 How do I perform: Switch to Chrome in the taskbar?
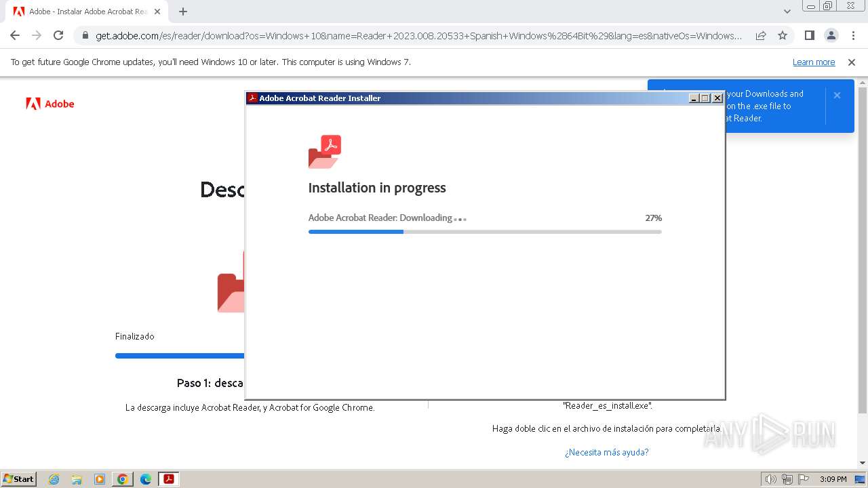coord(123,479)
